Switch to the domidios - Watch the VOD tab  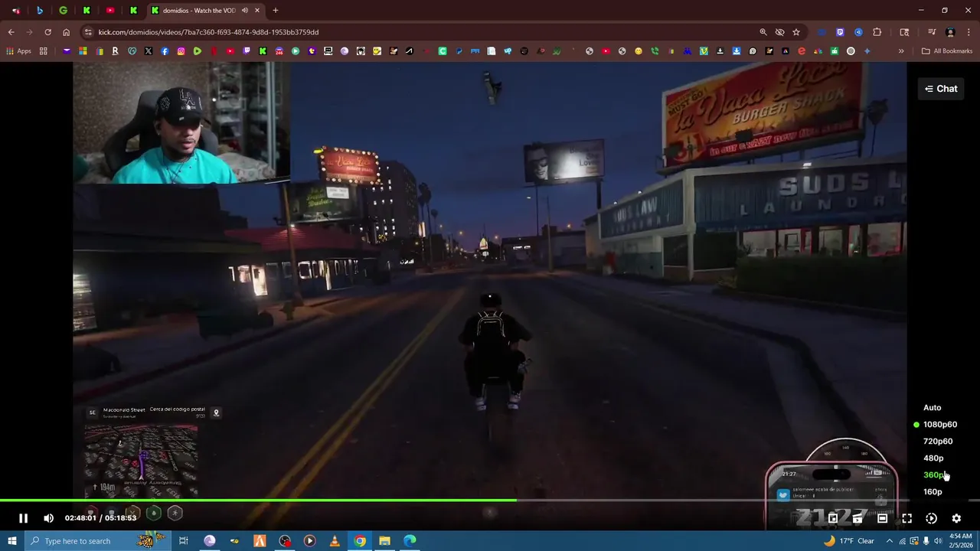[x=199, y=11]
